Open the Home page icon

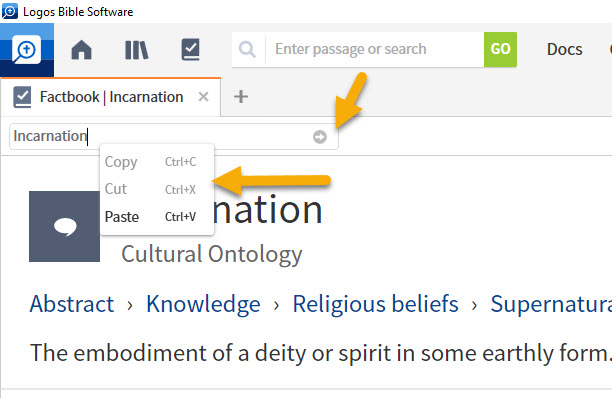[82, 50]
